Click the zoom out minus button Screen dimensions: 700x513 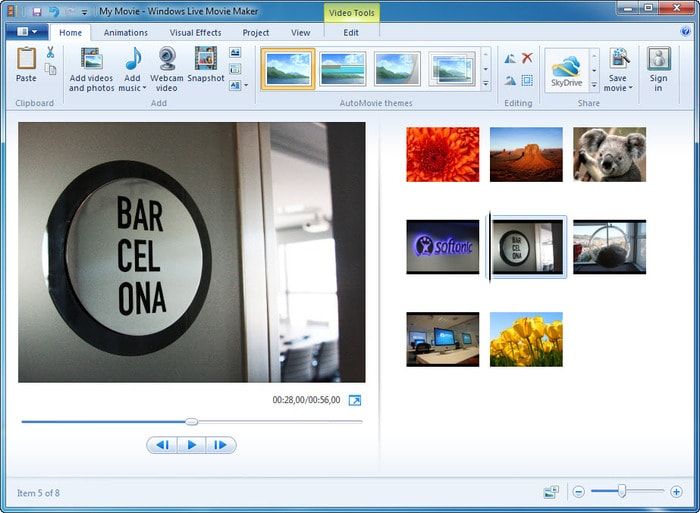pyautogui.click(x=579, y=492)
